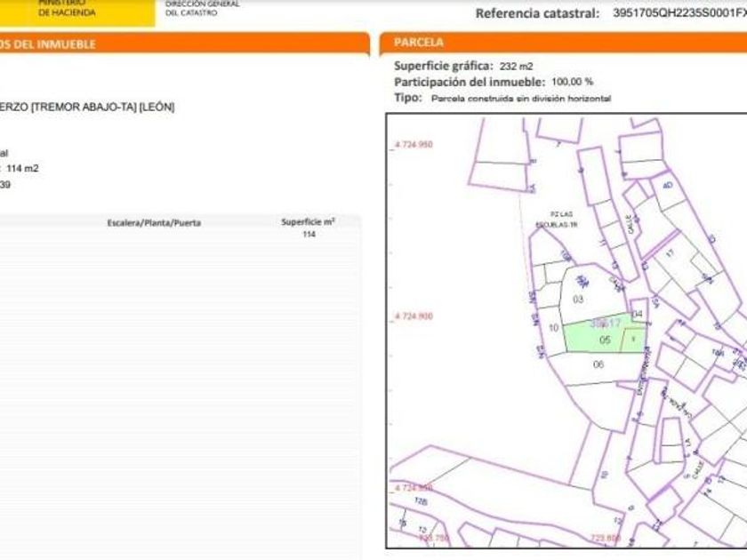This screenshot has width=747, height=560.
Task: Click the Dirección General del Catastro logo
Action: (x=202, y=9)
